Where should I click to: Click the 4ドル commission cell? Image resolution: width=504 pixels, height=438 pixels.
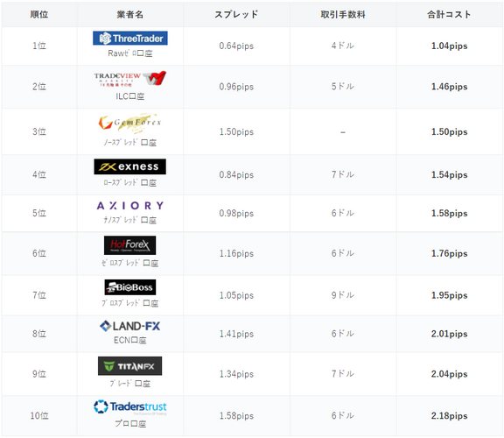343,46
